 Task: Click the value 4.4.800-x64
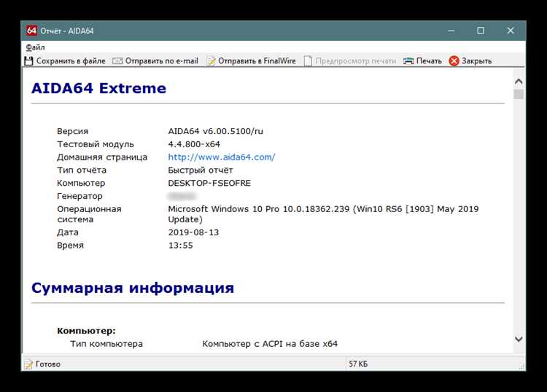point(194,144)
